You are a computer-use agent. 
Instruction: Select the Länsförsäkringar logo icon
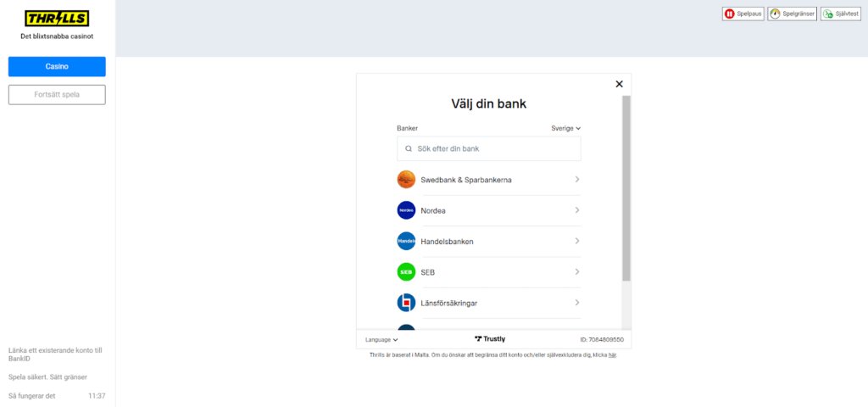(406, 303)
